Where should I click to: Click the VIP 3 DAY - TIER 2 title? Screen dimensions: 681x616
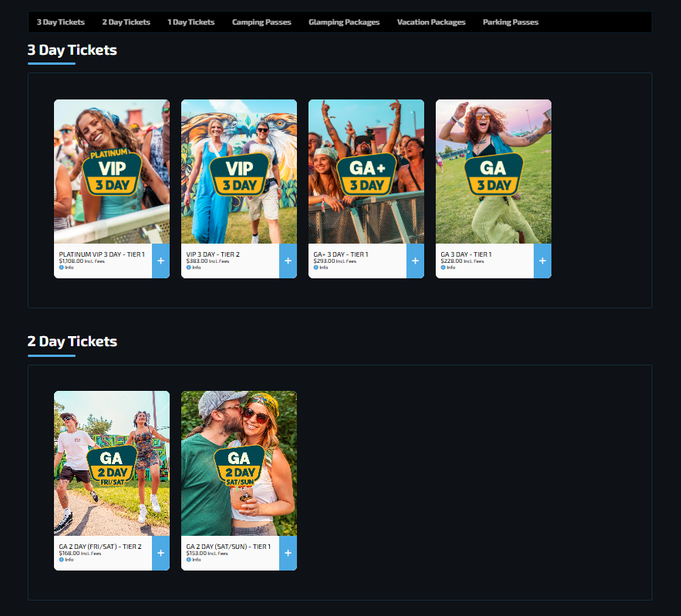click(213, 254)
